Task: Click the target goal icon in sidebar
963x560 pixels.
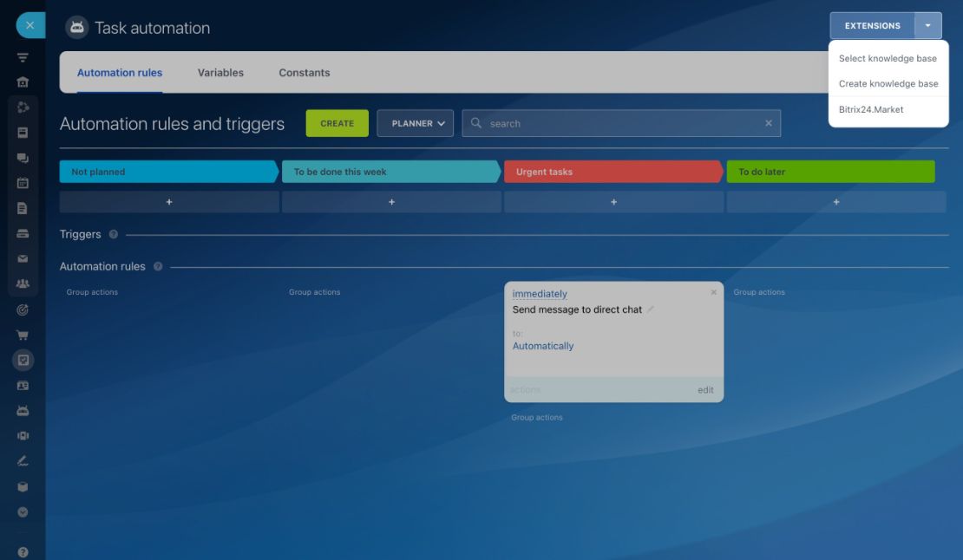Action: tap(23, 309)
